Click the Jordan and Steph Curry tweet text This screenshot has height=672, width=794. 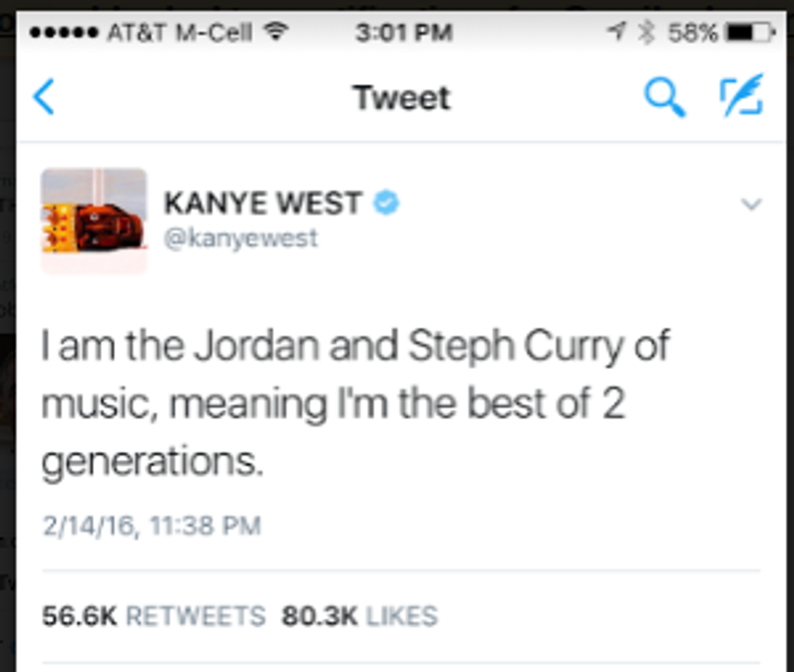(x=355, y=404)
